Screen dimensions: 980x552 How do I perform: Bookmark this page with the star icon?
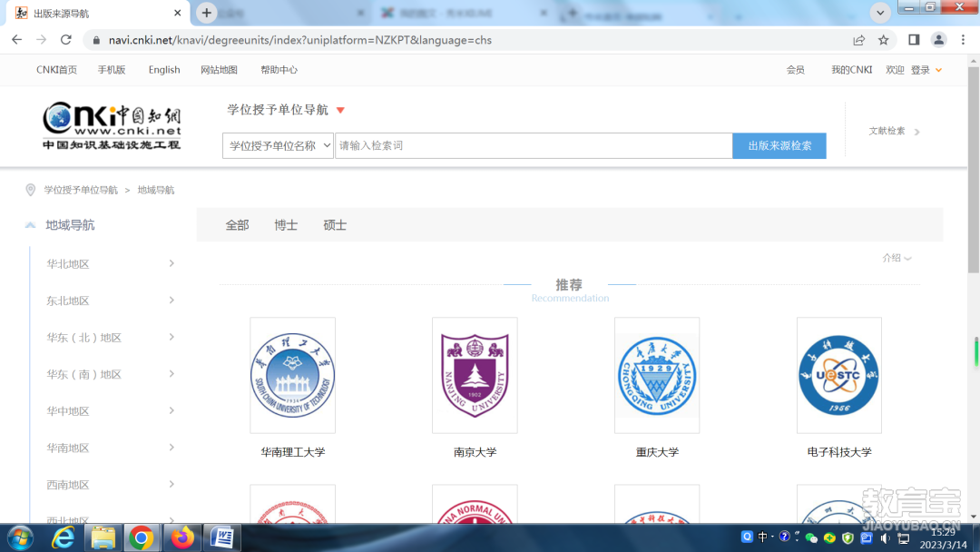pyautogui.click(x=883, y=40)
